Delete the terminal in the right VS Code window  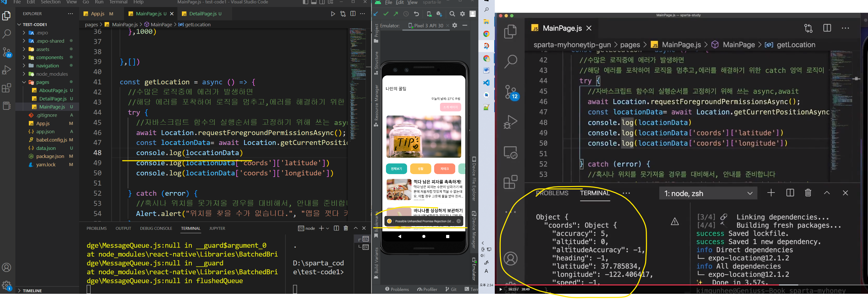click(808, 193)
